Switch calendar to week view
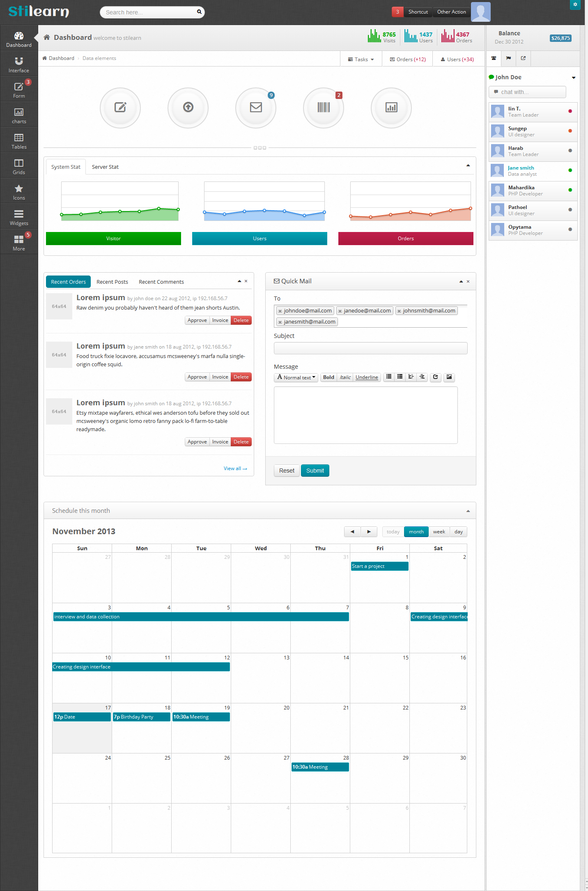The width and height of the screenshot is (588, 891). [x=439, y=532]
